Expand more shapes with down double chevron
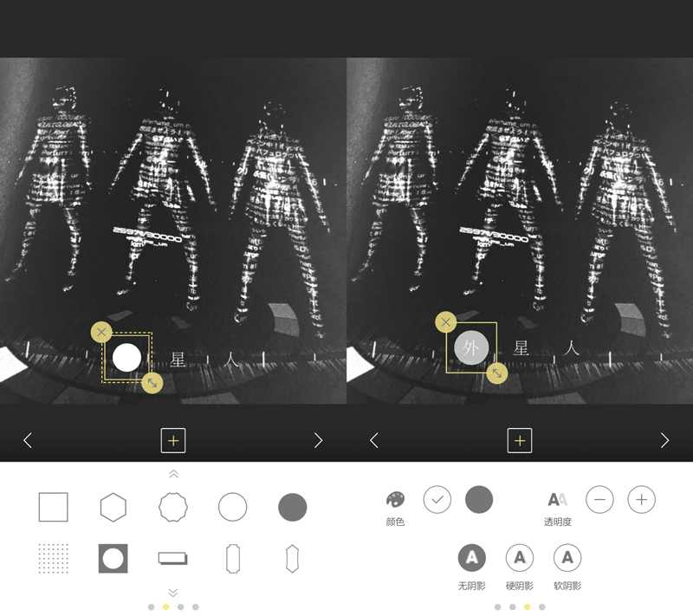Screen dimensions: 693x616 [x=173, y=592]
